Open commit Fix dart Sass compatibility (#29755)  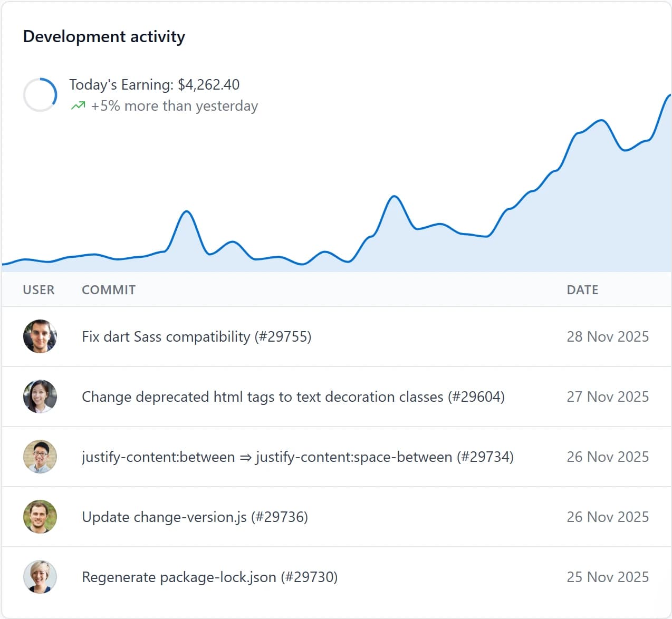[197, 336]
